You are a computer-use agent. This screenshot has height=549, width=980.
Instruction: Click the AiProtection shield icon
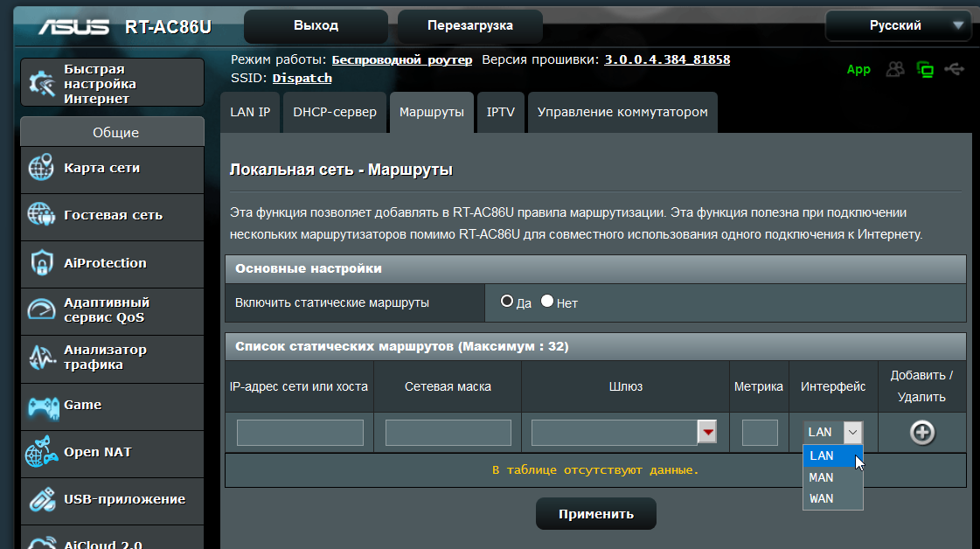coord(41,262)
